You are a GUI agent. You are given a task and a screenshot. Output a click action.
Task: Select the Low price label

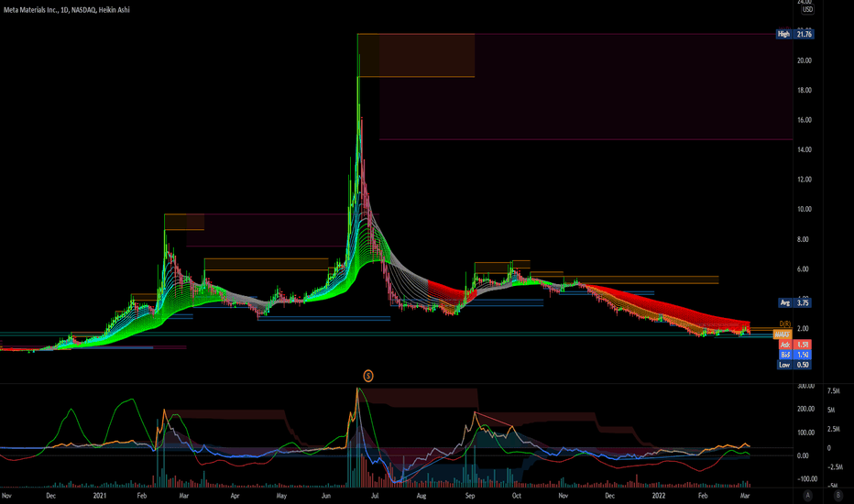[x=784, y=365]
